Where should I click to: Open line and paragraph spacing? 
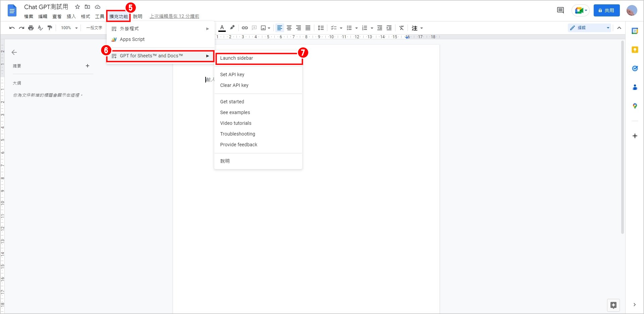[x=321, y=28]
